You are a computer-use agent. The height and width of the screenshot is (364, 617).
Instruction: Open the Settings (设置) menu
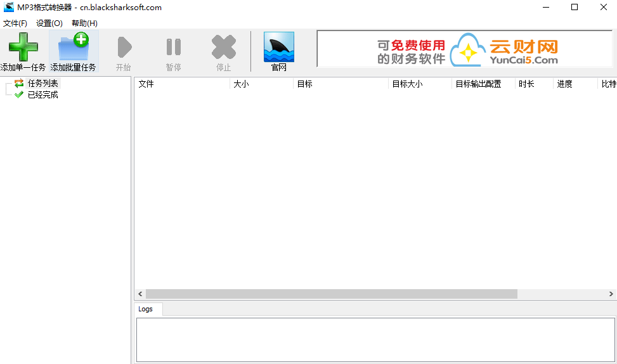(x=49, y=23)
